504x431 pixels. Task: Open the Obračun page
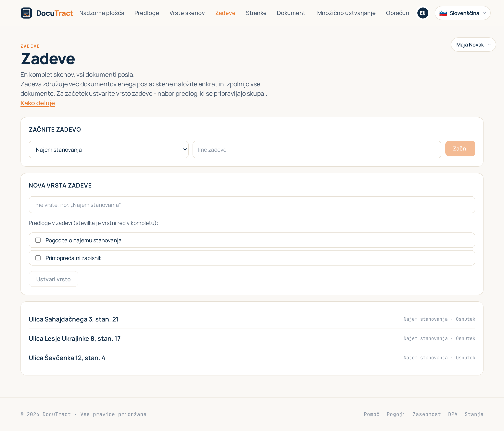[x=397, y=13]
